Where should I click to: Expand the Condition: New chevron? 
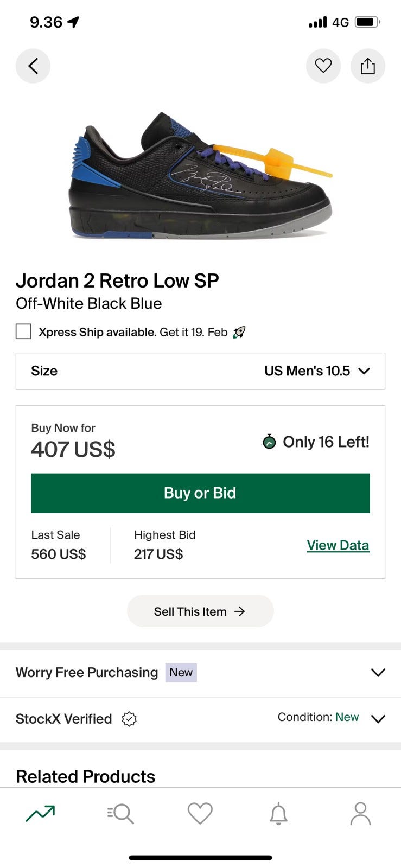tap(378, 719)
